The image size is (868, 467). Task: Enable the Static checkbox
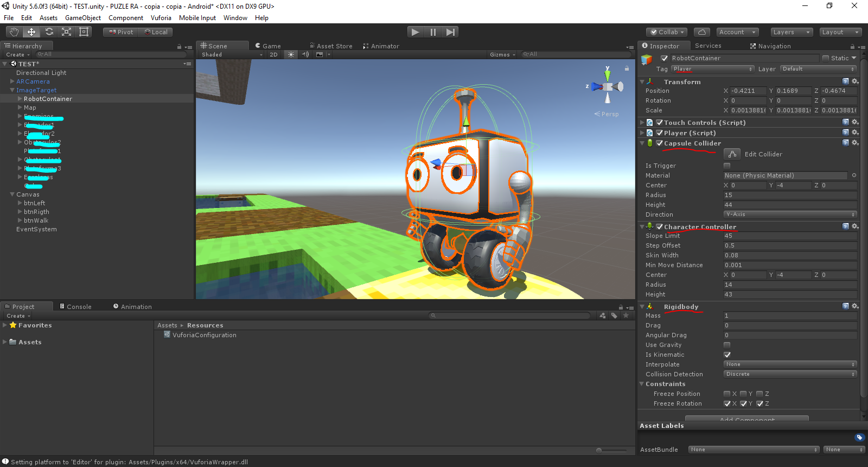tap(826, 58)
